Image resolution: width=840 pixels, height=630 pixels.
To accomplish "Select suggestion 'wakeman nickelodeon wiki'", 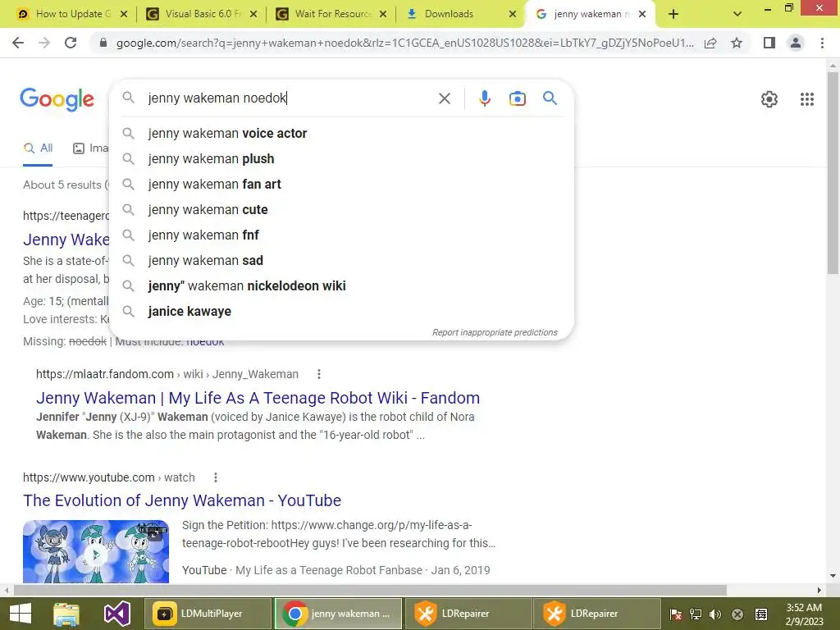I will tap(341, 286).
